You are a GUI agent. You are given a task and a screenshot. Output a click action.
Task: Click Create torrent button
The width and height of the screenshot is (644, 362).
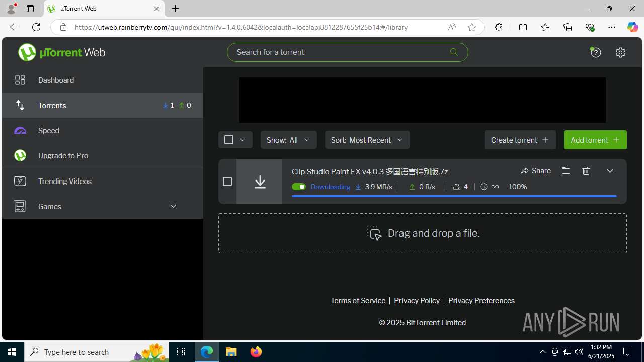[x=520, y=140]
